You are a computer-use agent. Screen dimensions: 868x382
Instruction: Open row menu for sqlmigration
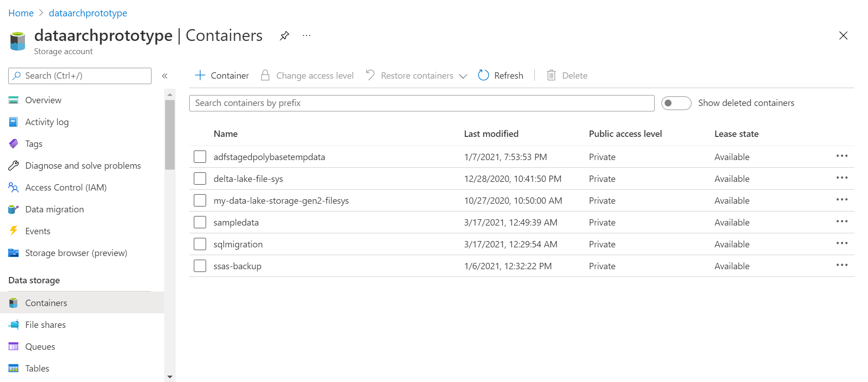(842, 243)
